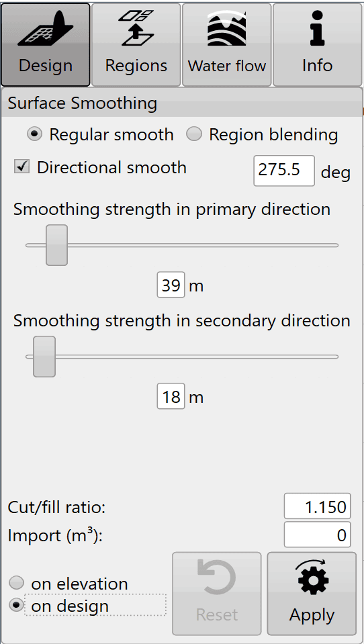Click the primary direction slider handle
This screenshot has width=364, height=644.
[x=56, y=245]
